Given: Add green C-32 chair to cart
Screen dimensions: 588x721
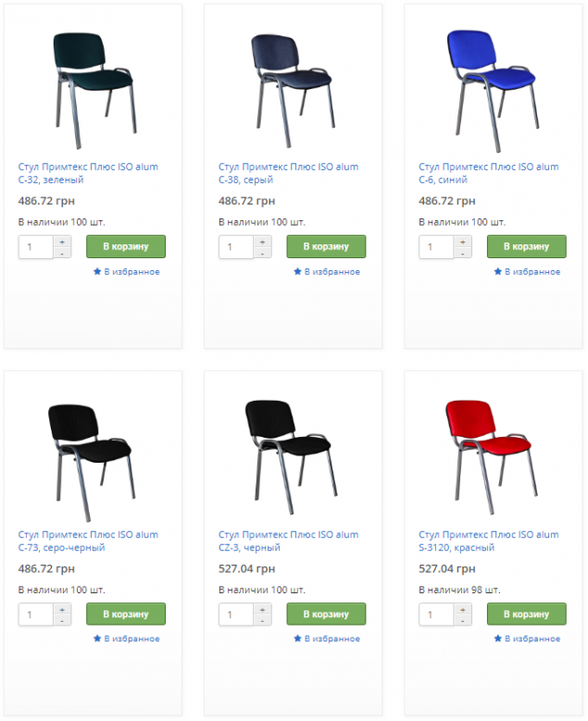Looking at the screenshot, I should 126,246.
